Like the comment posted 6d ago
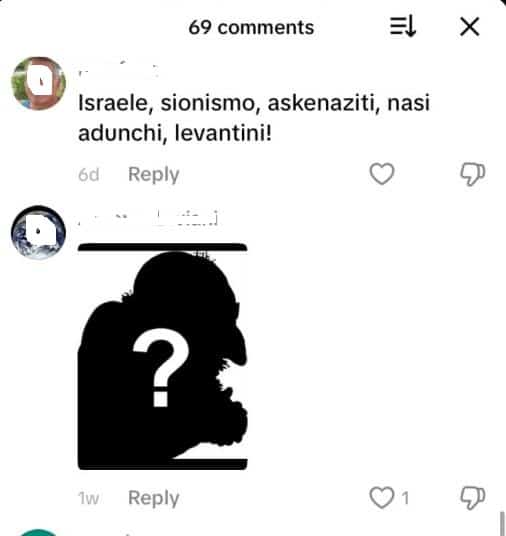This screenshot has width=506, height=536. [382, 174]
